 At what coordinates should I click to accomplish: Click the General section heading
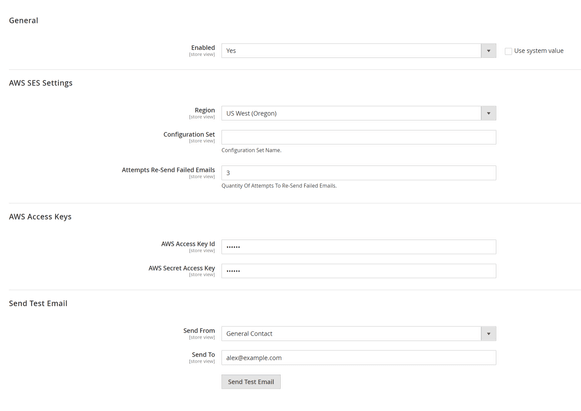(24, 20)
